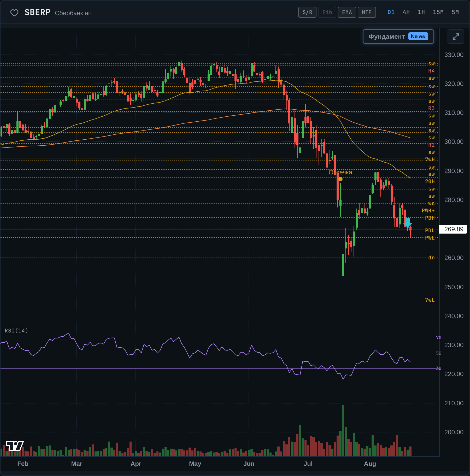Switch to 4H timeframe
This screenshot has height=476, width=470.
pos(406,12)
